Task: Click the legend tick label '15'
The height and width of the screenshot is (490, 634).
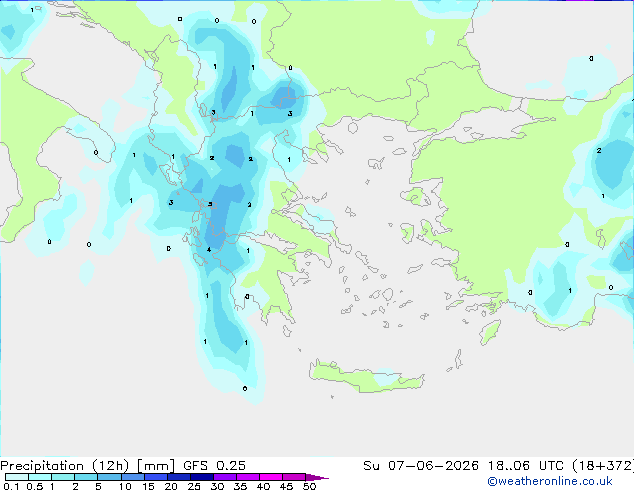Action: (148, 486)
